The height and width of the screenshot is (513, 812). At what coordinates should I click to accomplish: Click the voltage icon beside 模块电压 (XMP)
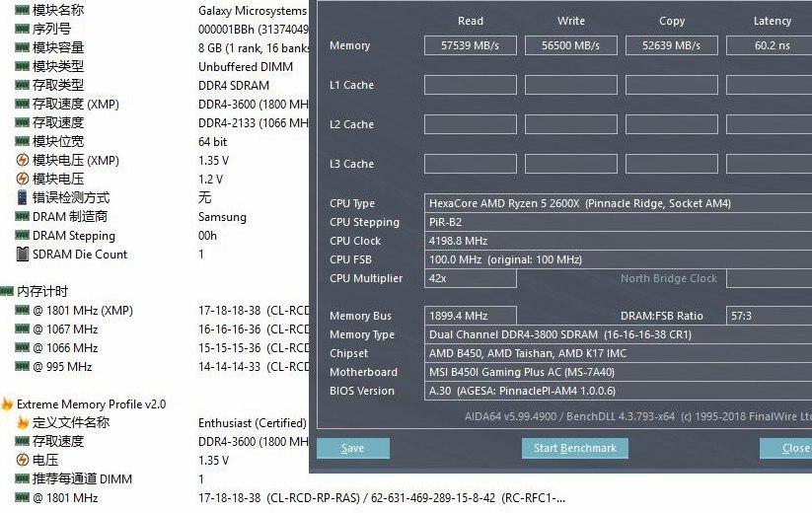tap(23, 160)
